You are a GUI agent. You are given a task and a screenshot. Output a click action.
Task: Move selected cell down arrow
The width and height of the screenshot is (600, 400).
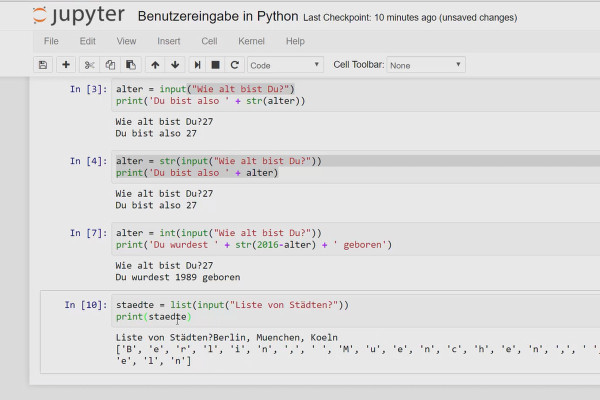point(175,65)
